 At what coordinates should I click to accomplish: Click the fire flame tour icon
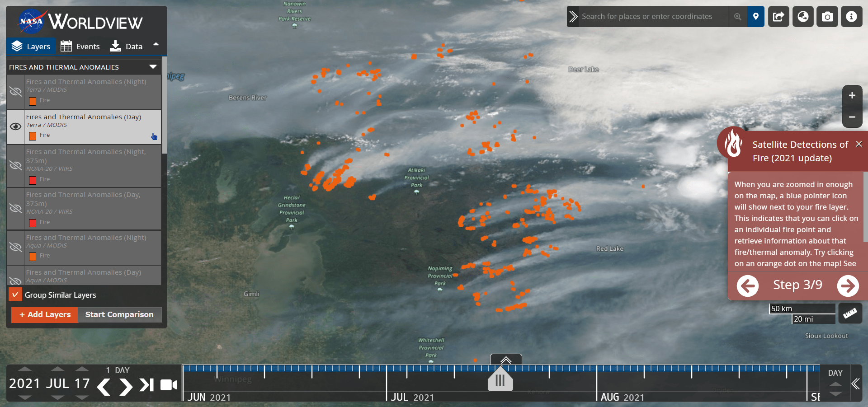coord(733,144)
